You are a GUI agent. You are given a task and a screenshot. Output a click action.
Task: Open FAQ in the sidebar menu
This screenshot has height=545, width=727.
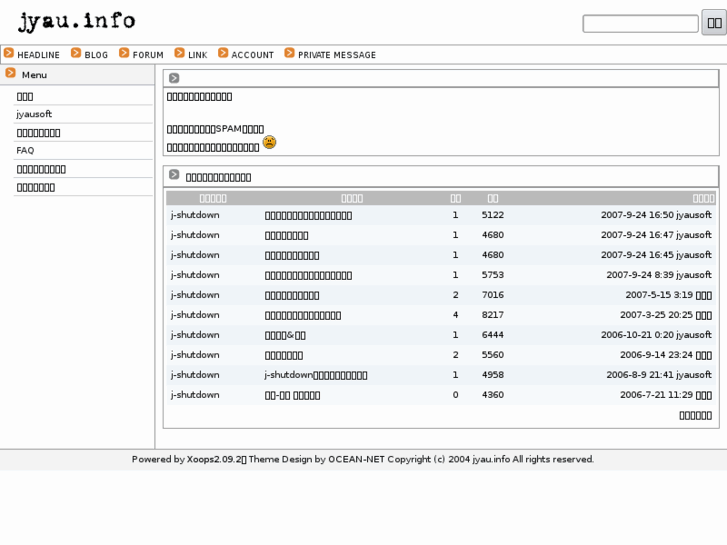click(25, 150)
